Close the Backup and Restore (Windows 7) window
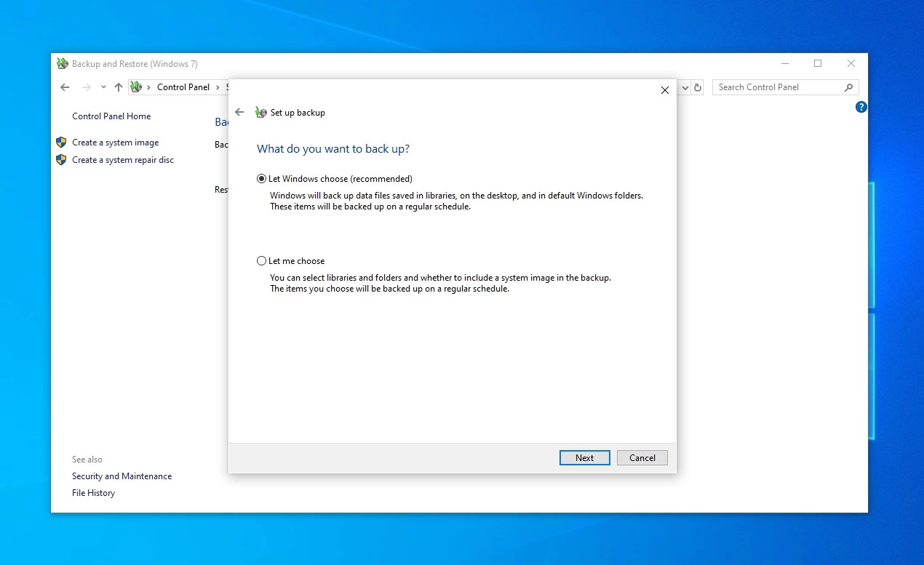Screen dimensions: 924x565 pos(851,64)
